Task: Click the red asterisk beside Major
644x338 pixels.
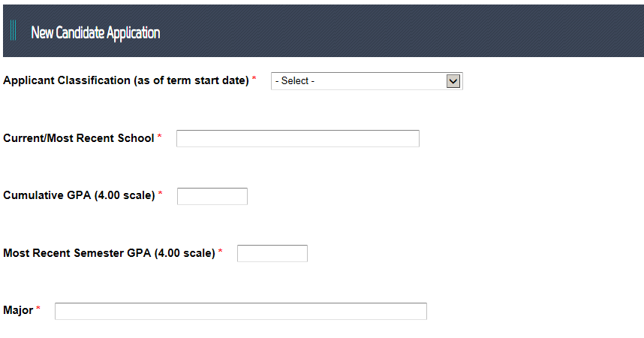Action: (x=38, y=309)
